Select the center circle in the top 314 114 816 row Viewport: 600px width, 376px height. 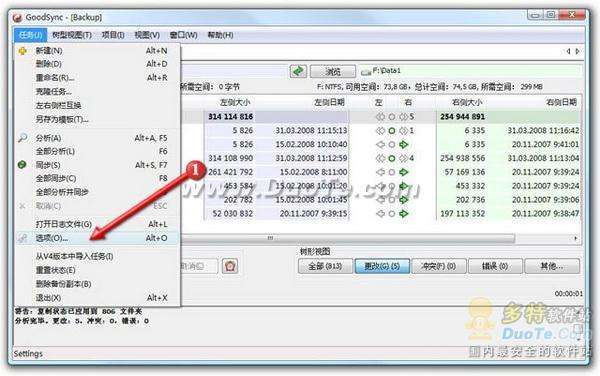tap(391, 117)
